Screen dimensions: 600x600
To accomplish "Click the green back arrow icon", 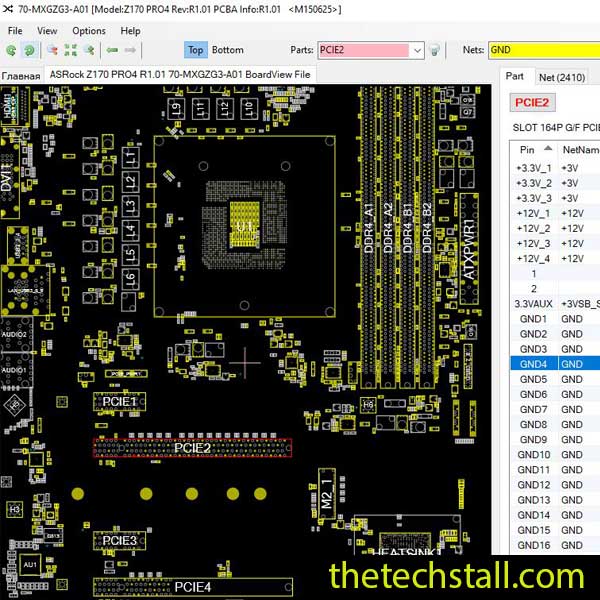I will coord(113,50).
